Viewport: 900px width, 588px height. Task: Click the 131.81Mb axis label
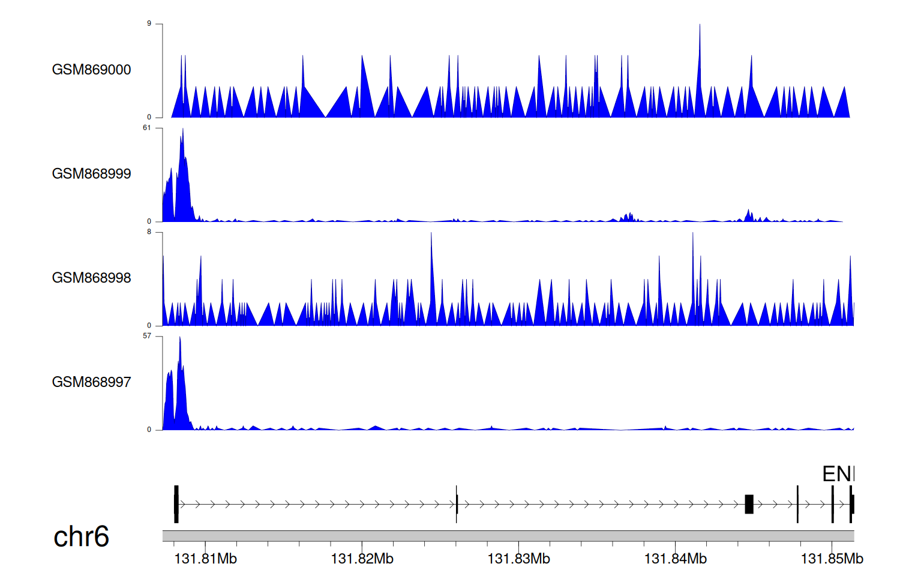(205, 559)
